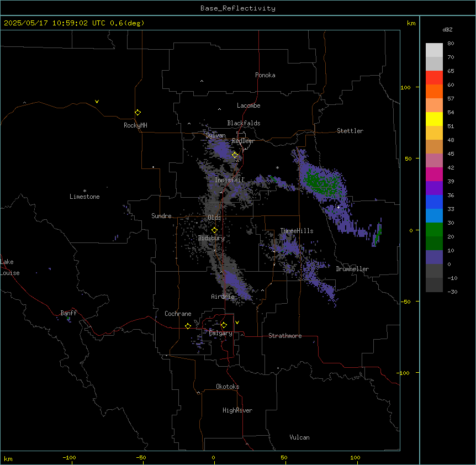Click the bottom axis tick label 50
The image size is (476, 465).
coord(284,457)
